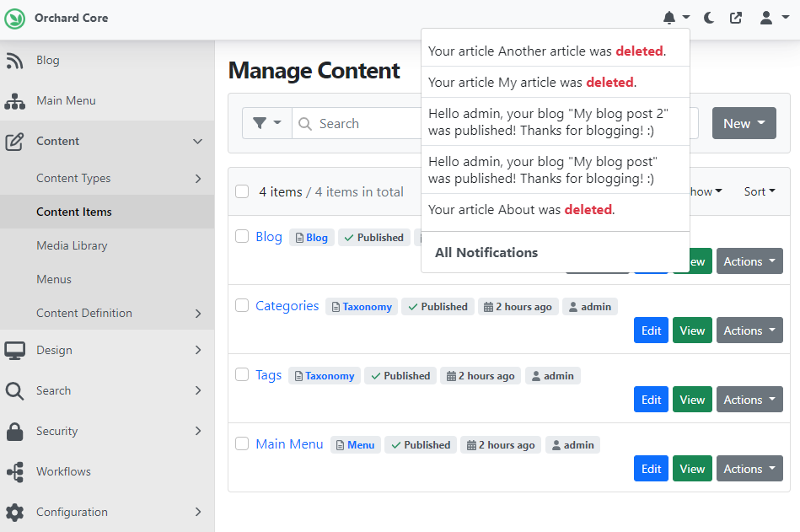Expand the Security section chevron
The height and width of the screenshot is (532, 800).
coord(198,431)
